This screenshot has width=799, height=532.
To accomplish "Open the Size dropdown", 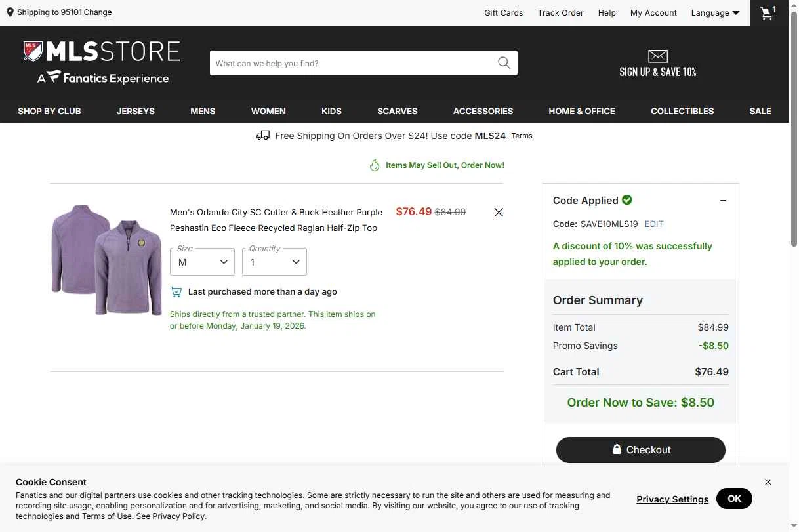I will (x=202, y=262).
